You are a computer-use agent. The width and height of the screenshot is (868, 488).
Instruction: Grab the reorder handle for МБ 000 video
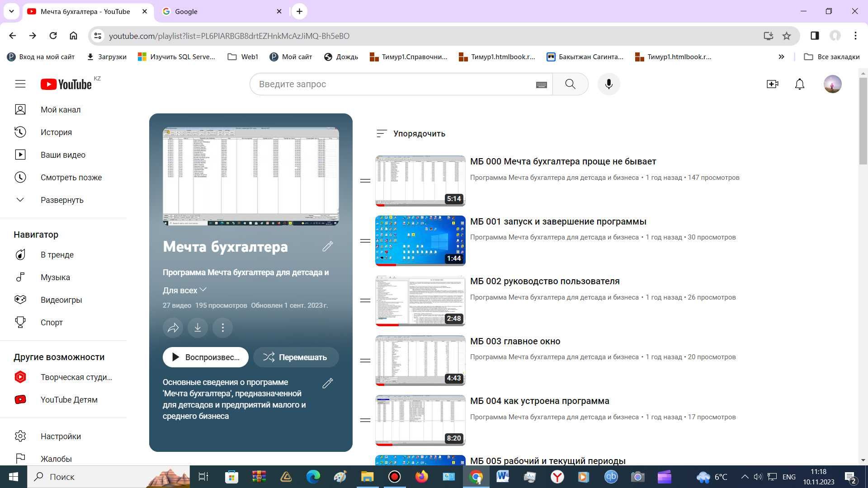point(365,181)
